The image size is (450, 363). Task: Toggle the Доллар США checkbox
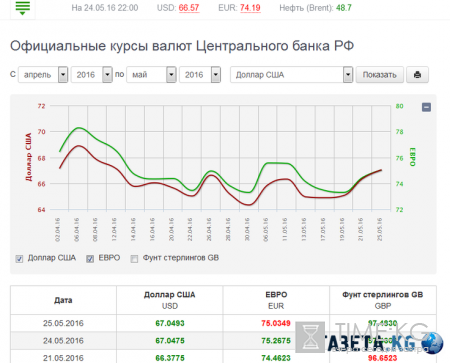[19, 259]
